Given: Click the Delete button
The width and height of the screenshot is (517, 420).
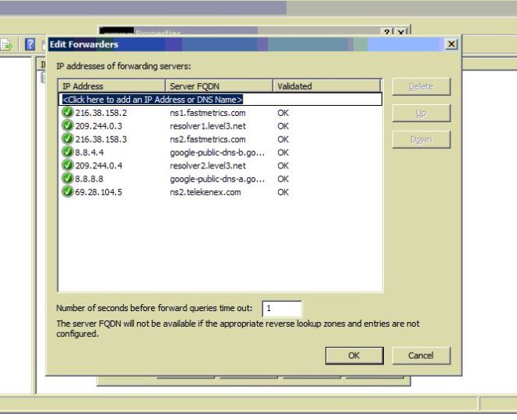Looking at the screenshot, I should pos(421,86).
